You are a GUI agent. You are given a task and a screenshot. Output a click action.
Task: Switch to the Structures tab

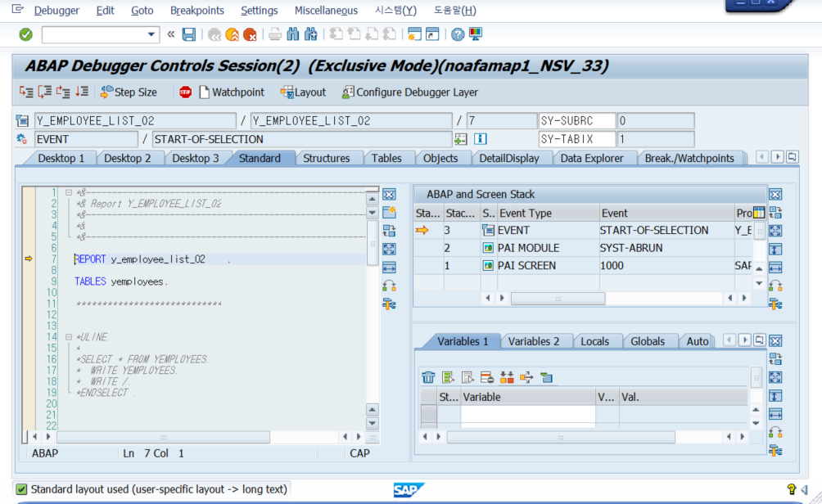(326, 158)
